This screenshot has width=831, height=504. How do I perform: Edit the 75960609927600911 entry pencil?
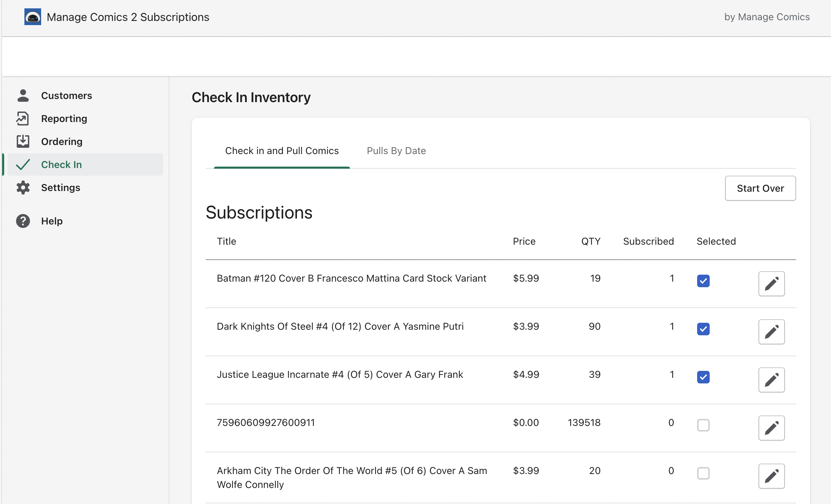coord(771,428)
